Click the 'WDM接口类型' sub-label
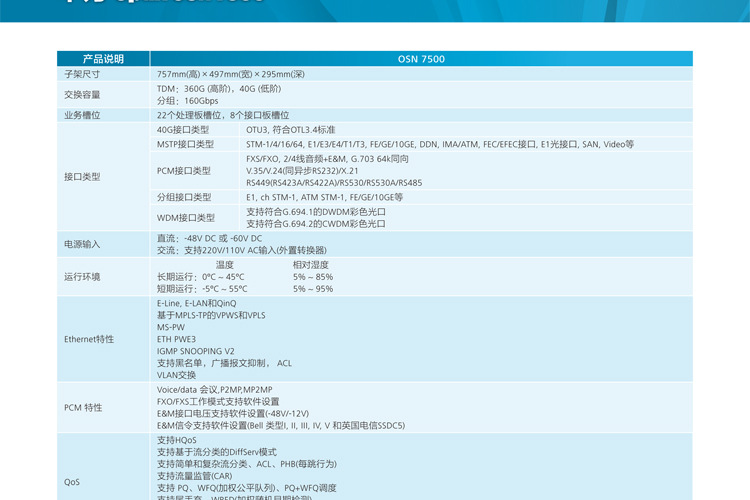Image resolution: width=750 pixels, height=500 pixels. (x=186, y=218)
